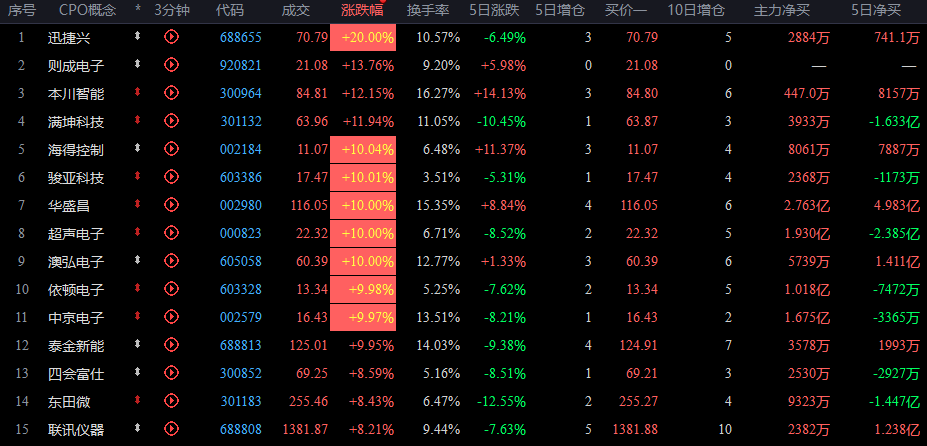Click the arrow marker beside 澳弘电子

click(138, 259)
